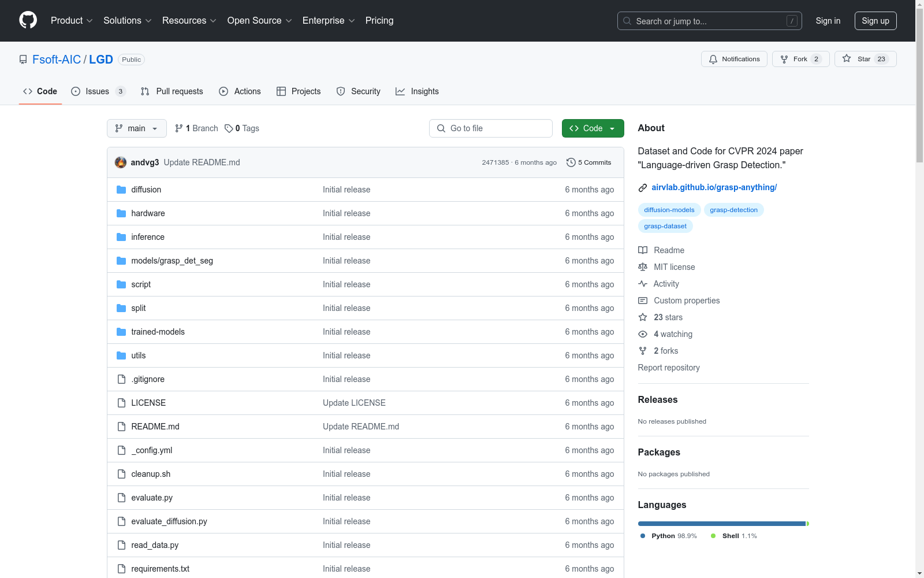Click the tag icon next to Tags
The image size is (924, 578).
click(229, 128)
